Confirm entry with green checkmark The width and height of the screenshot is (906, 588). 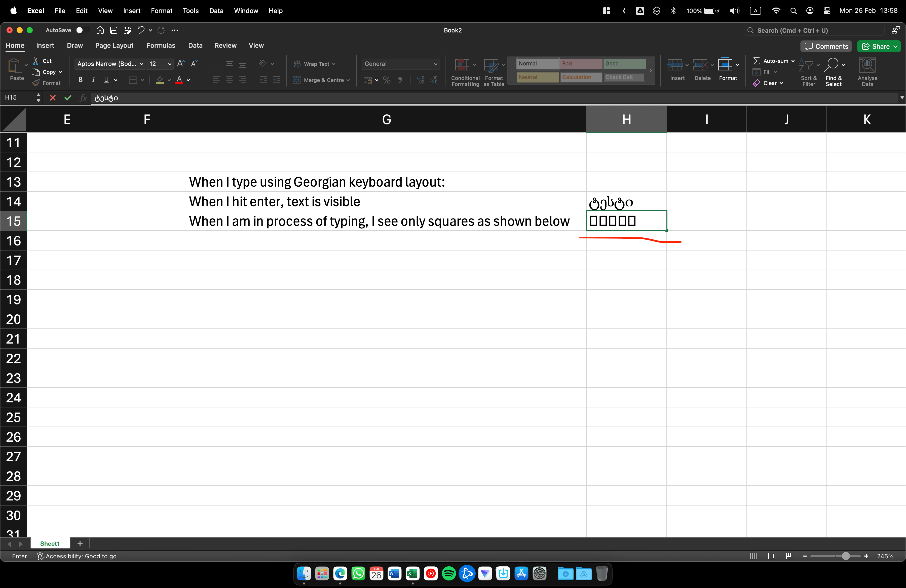coord(68,98)
